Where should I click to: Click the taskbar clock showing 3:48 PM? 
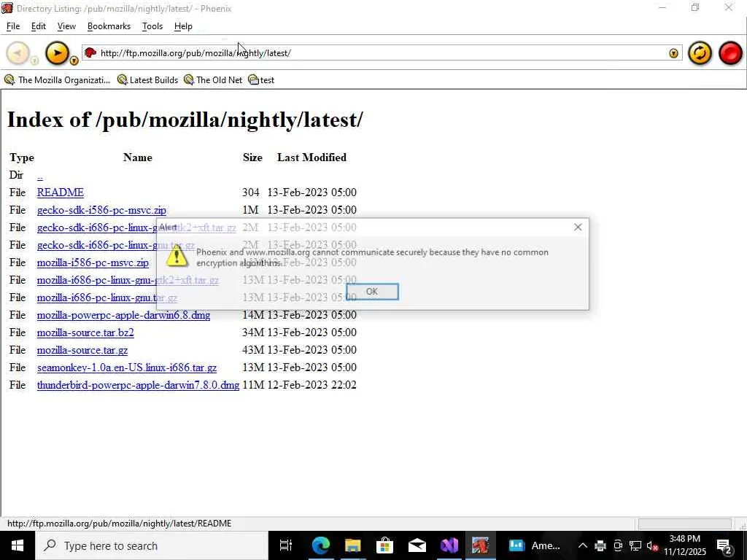(684, 545)
